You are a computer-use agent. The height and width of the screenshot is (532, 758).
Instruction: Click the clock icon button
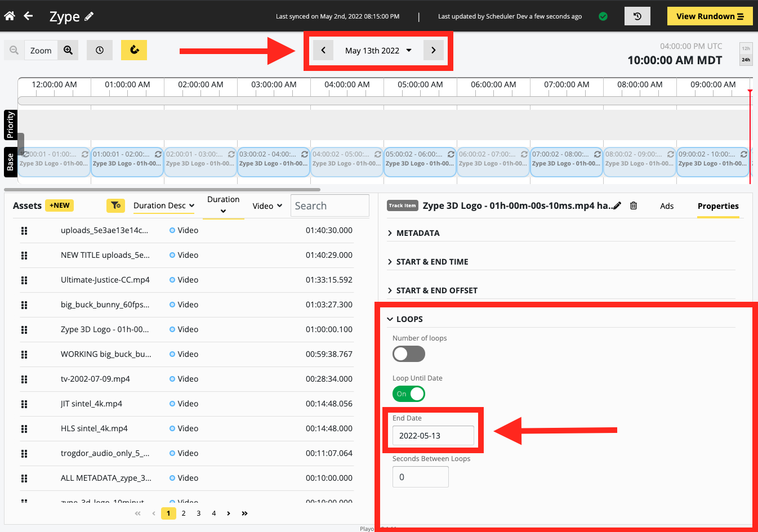(100, 50)
